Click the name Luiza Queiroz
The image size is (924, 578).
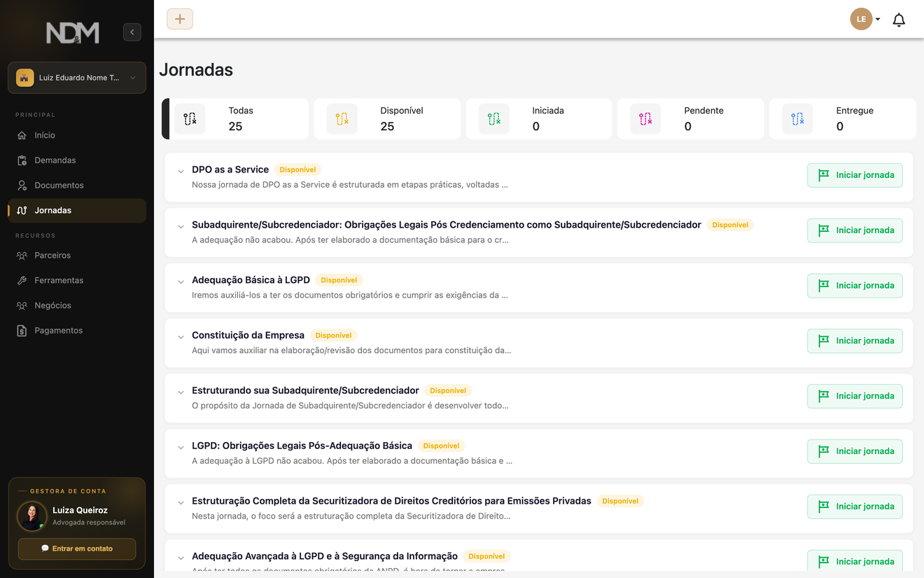[x=80, y=510]
